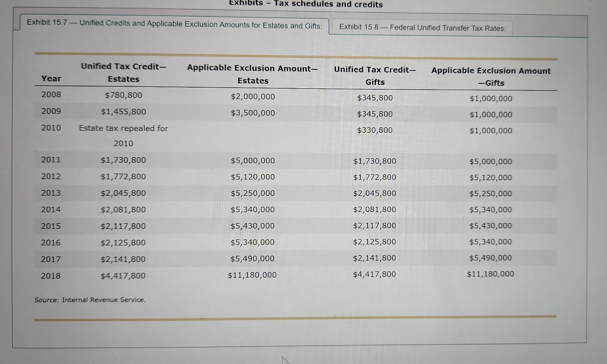Select the $5,250,000 gifts exclusion for 2013

click(x=491, y=193)
